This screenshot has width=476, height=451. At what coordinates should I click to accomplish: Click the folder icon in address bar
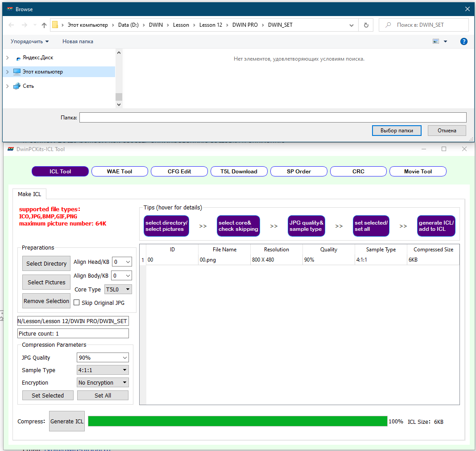(55, 25)
